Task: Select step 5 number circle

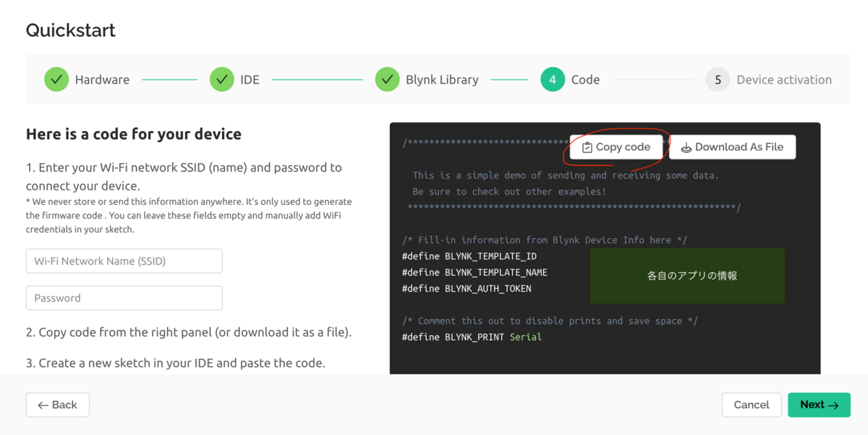Action: (718, 80)
